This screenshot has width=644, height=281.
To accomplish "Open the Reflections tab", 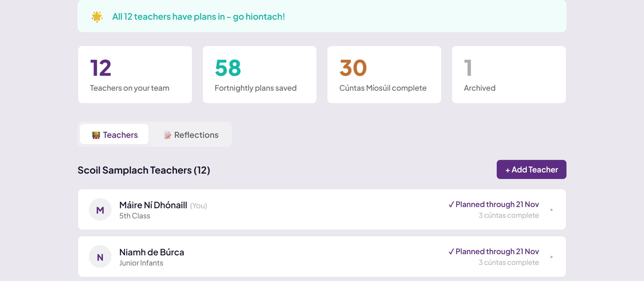I will [x=191, y=134].
